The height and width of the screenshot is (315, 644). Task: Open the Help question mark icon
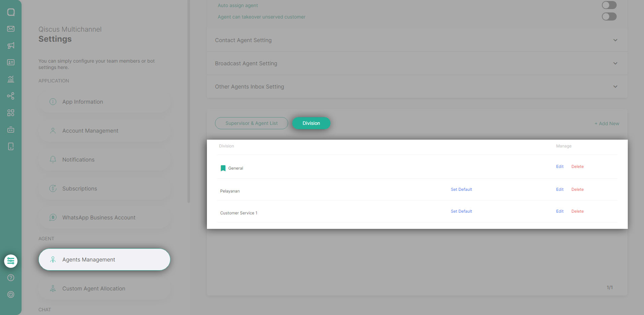11,278
